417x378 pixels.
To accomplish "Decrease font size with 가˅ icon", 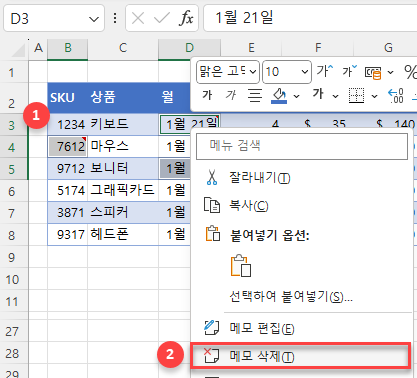I will (x=349, y=71).
